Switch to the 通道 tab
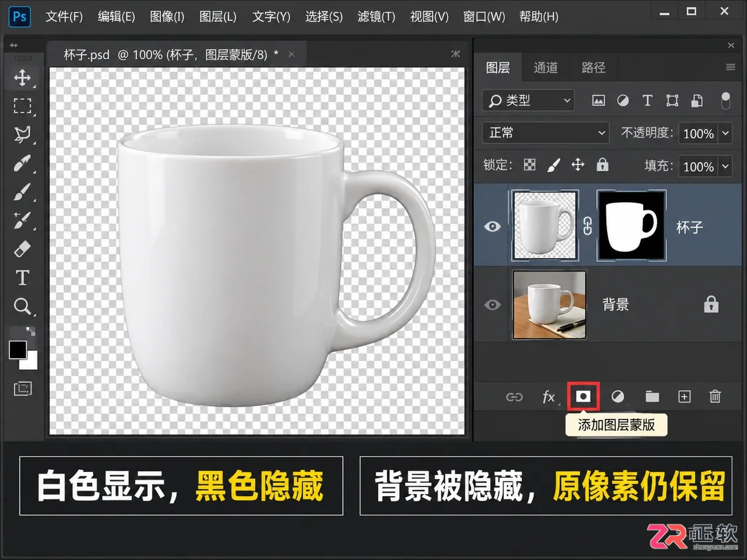 pyautogui.click(x=546, y=68)
